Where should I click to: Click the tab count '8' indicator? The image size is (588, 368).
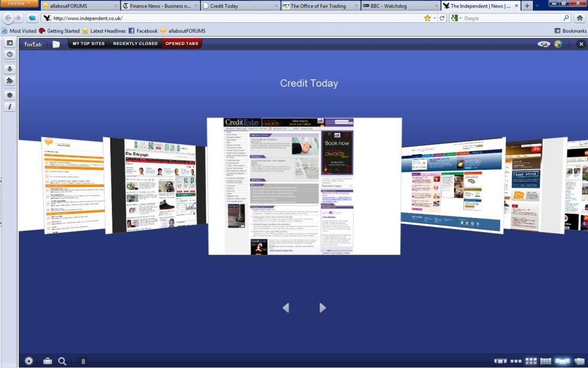click(x=83, y=362)
